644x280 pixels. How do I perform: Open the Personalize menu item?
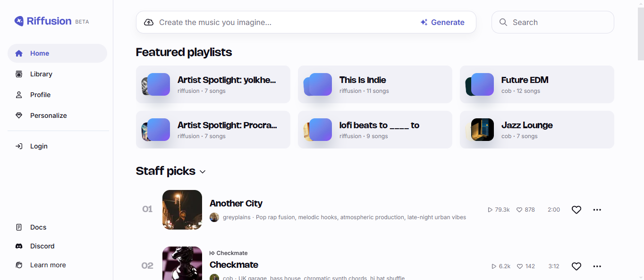[58, 115]
